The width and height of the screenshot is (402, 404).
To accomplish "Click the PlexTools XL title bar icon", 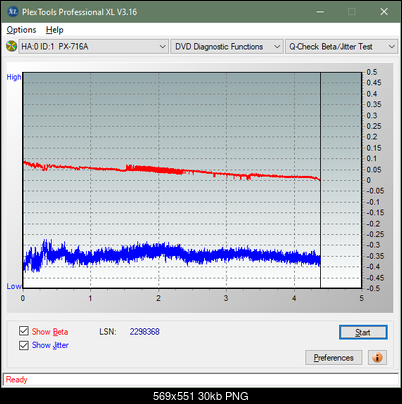I will (12, 12).
